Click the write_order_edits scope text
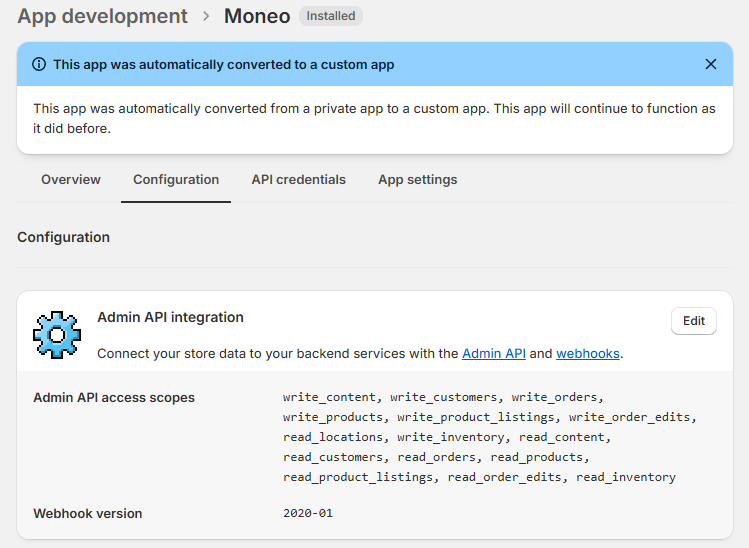 click(629, 417)
